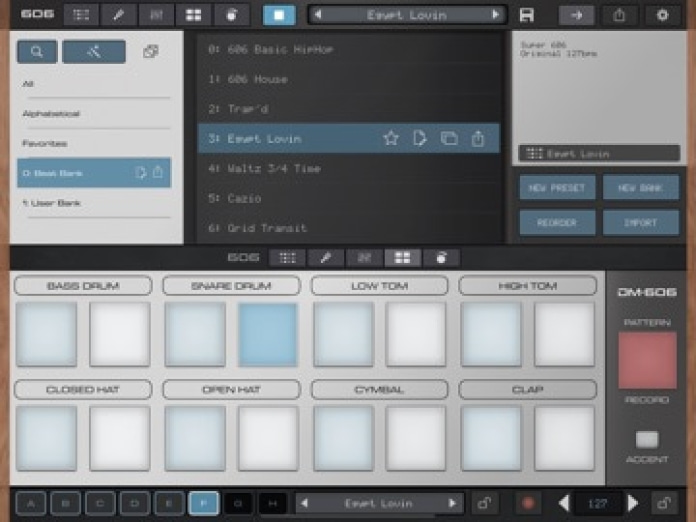Tap the first Closed Hat pad

click(x=46, y=439)
